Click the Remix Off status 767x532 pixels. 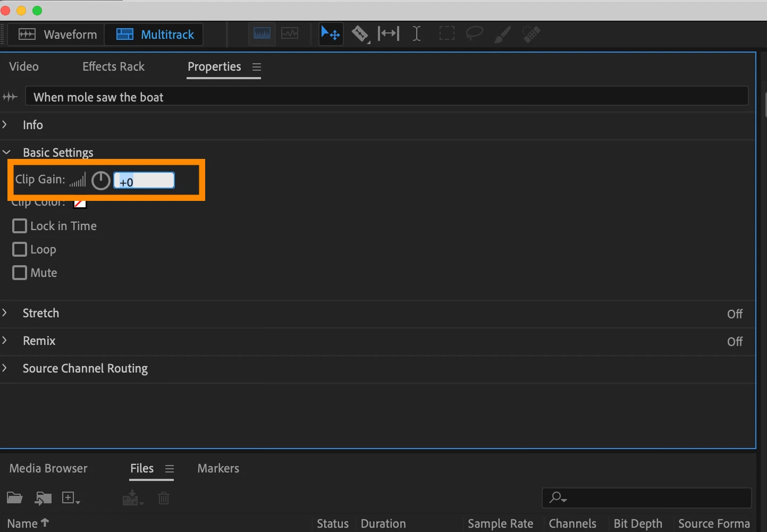click(735, 342)
